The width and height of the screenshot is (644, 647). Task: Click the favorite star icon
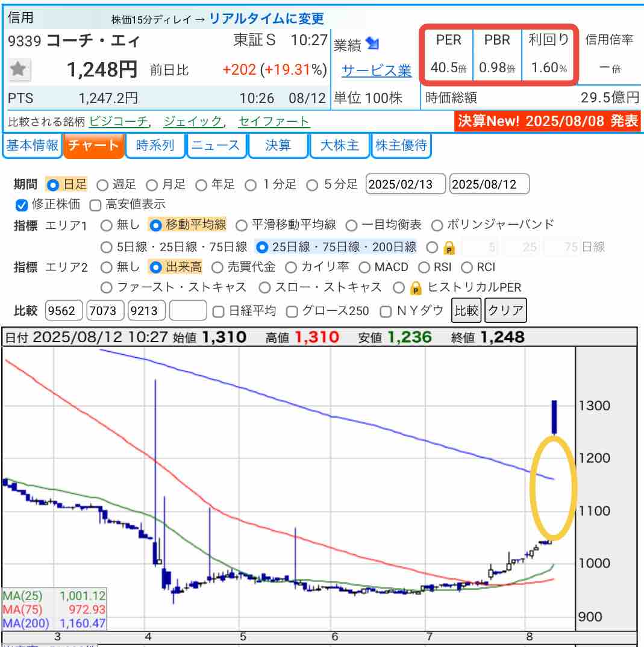tap(19, 69)
